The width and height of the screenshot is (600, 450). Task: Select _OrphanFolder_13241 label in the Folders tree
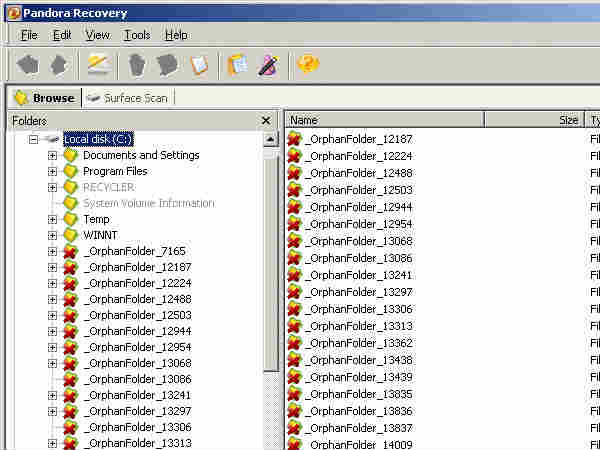137,395
